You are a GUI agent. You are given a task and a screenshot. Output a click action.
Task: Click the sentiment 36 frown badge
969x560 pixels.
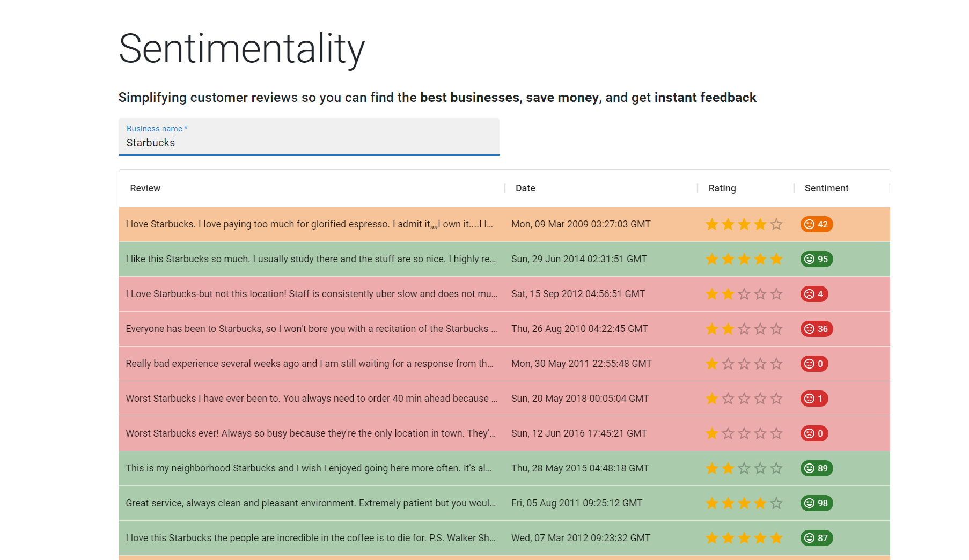coord(816,329)
